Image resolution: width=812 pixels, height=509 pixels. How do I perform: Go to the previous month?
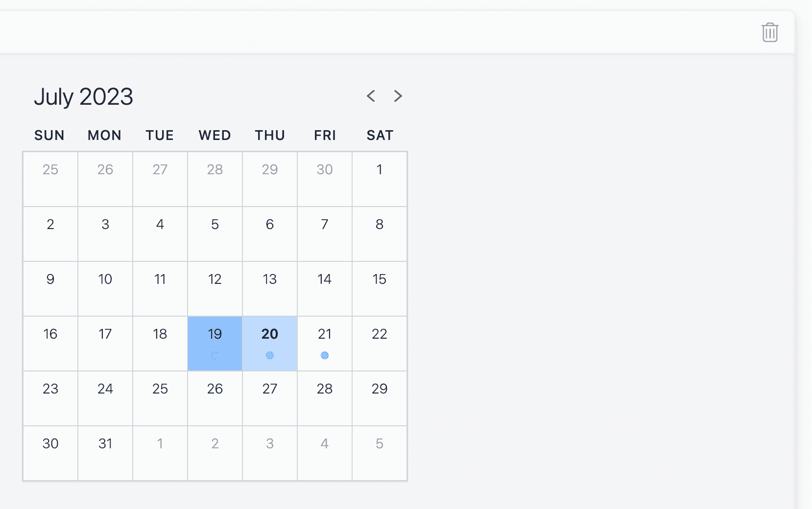click(371, 96)
